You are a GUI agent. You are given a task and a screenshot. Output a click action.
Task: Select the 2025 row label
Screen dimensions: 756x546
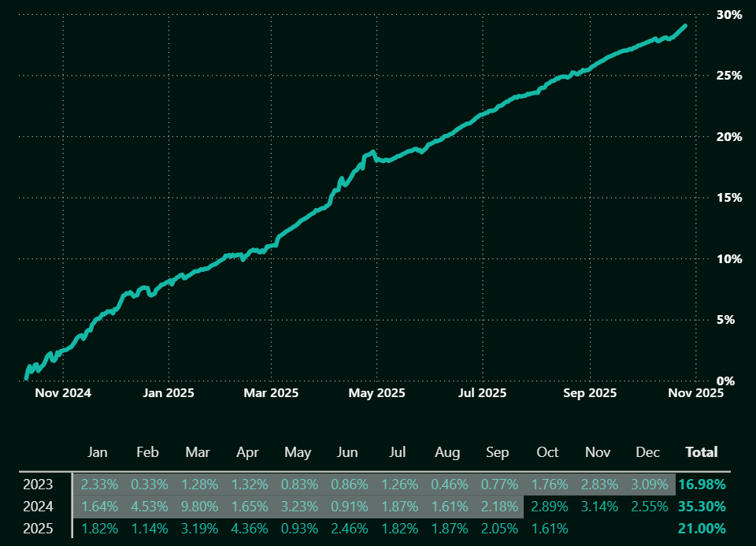coord(38,528)
